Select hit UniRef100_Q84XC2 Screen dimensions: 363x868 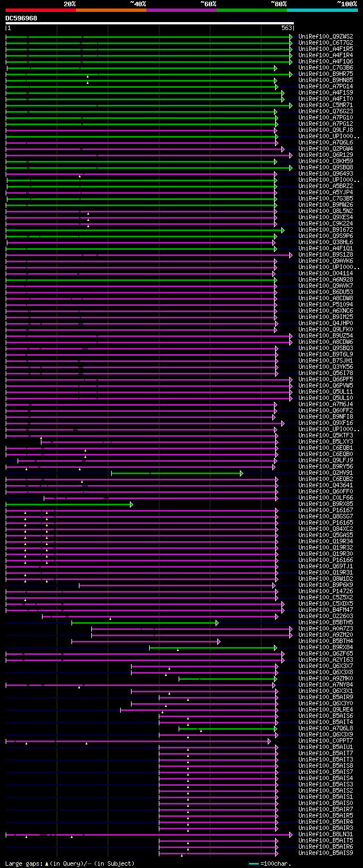click(326, 529)
